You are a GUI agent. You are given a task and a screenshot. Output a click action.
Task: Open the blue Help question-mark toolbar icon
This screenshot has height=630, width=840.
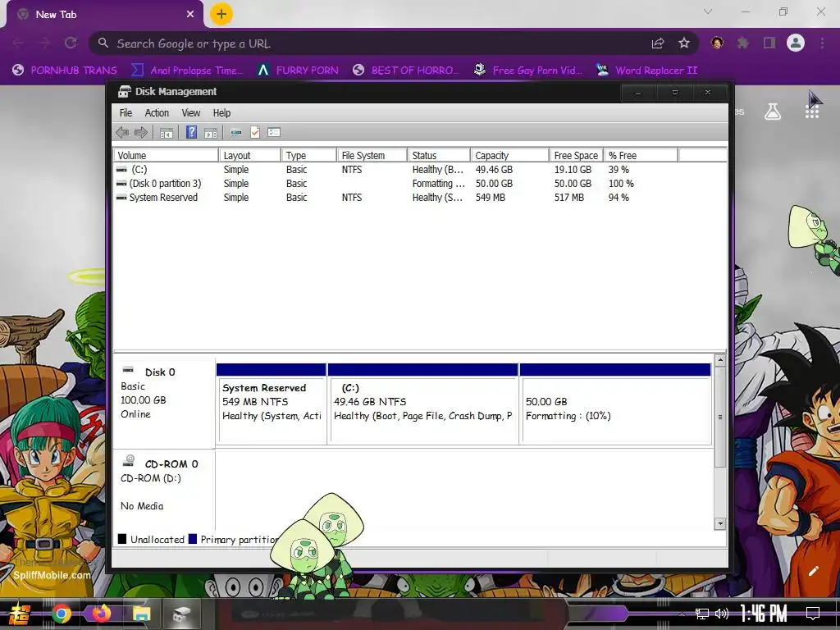pos(191,132)
